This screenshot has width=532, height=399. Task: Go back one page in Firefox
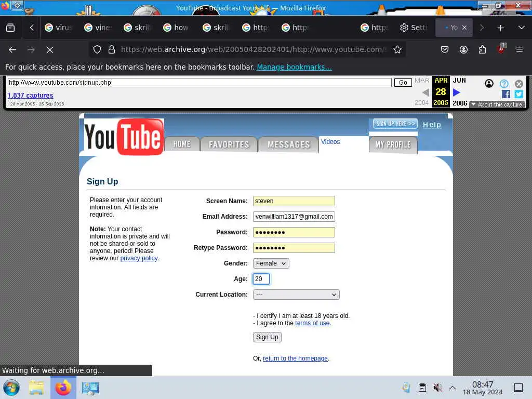[12, 50]
